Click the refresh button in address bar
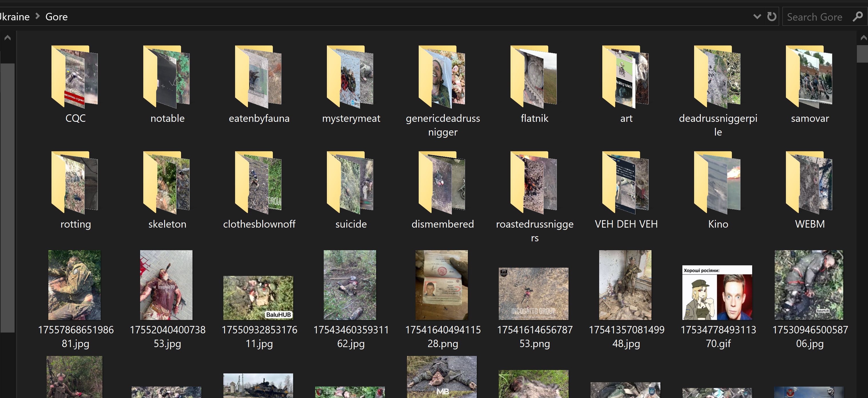Screen dimensions: 868x398 (x=771, y=17)
